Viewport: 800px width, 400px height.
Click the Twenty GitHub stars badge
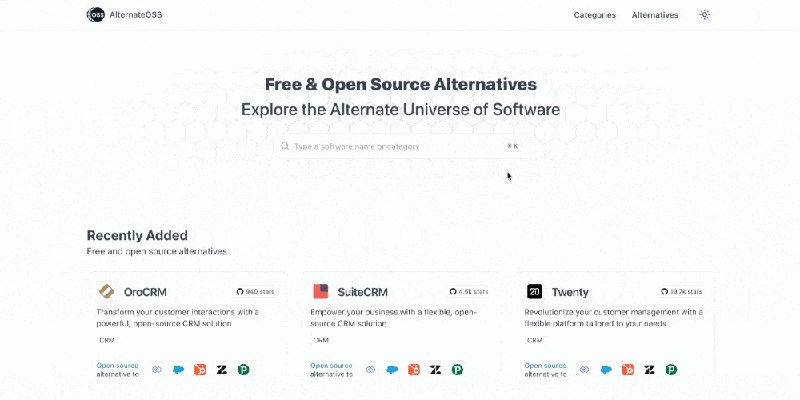tap(683, 292)
